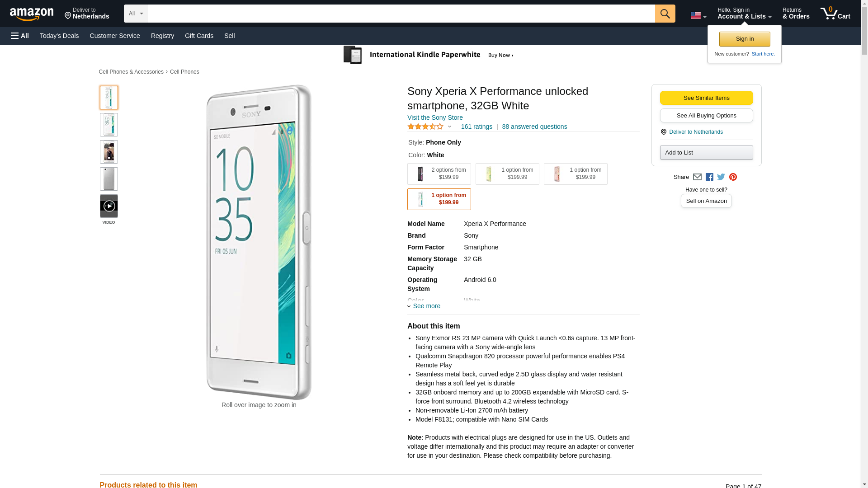Screen dimensions: 868x488
Task: Choose the lime gold color option
Action: [x=507, y=174]
